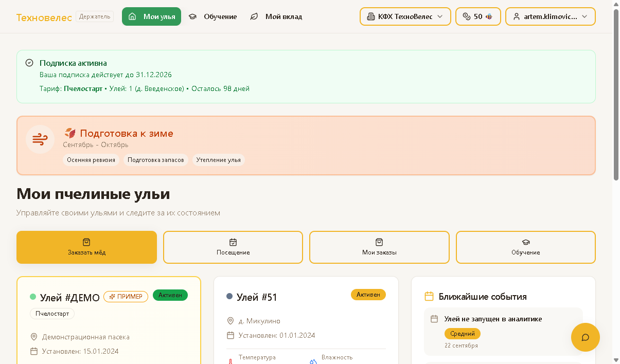The width and height of the screenshot is (620, 364).
Task: Click the green Активен badge on Улей #ДЕМО
Action: (170, 295)
